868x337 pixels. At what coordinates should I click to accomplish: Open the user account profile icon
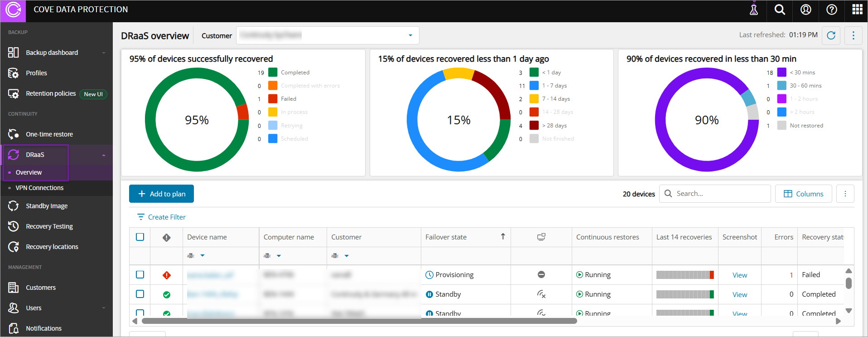click(x=806, y=10)
